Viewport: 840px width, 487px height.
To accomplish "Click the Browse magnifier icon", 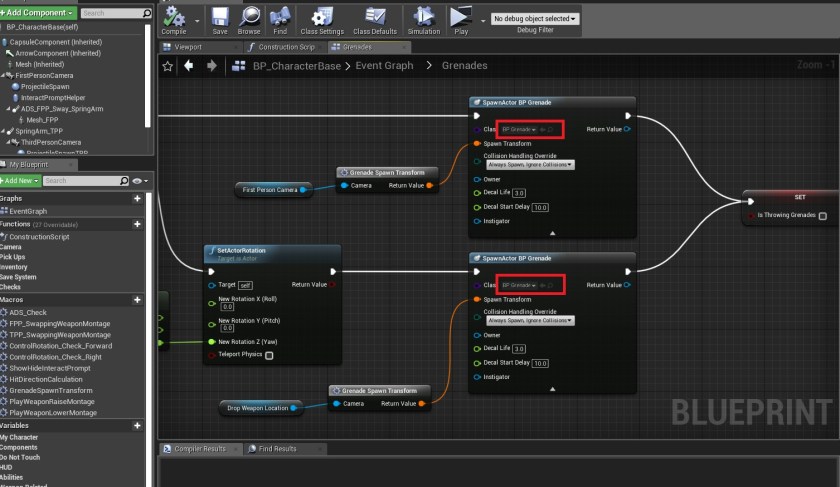I will pyautogui.click(x=250, y=17).
